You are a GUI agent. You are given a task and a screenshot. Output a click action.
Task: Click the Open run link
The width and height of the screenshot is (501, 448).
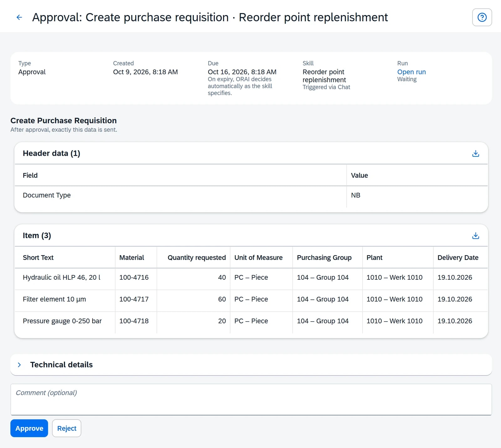[x=411, y=72]
